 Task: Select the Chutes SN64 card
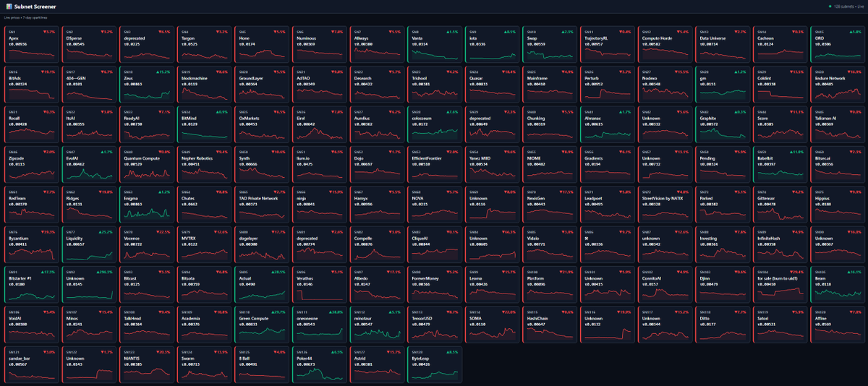click(204, 205)
